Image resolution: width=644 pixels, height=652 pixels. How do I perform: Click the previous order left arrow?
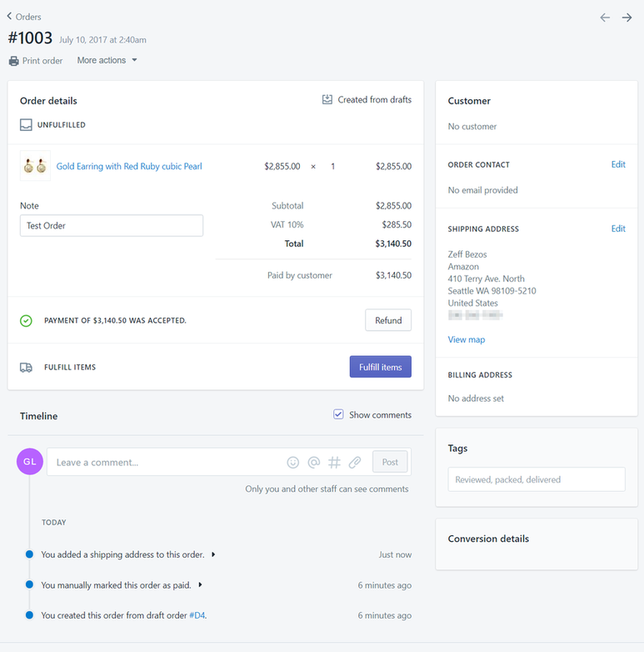tap(605, 18)
